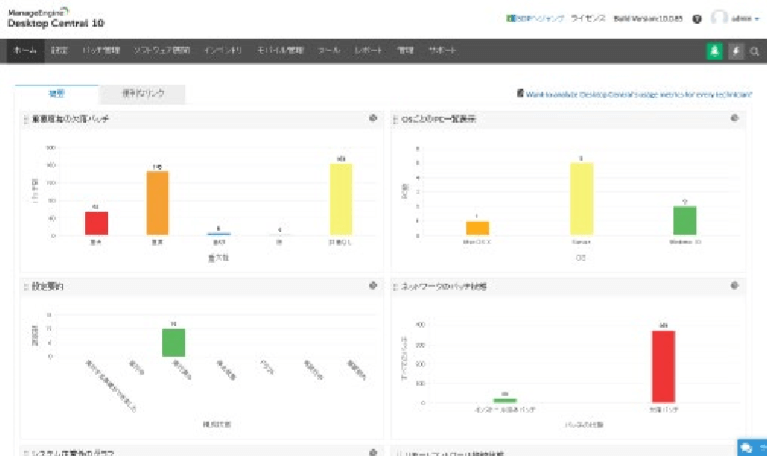
Task: Switch to the 便利なリンク tab
Action: 143,94
